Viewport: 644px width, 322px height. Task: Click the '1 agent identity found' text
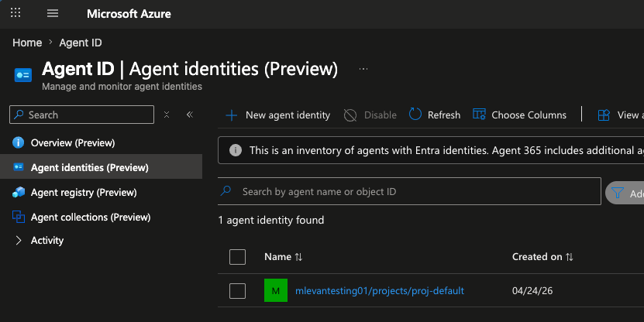tap(271, 221)
